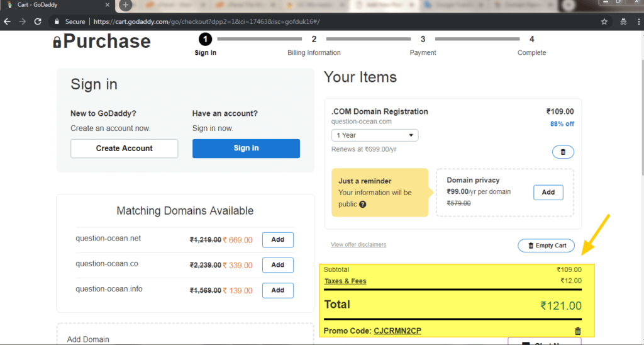Close the Cart - GoDaddy tab
The height and width of the screenshot is (345, 644).
tap(107, 5)
